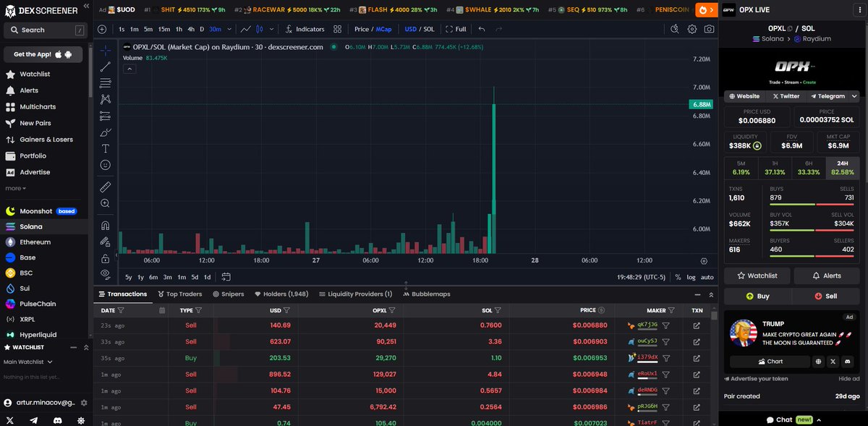The image size is (868, 426).
Task: Add OPXL to Watchlist button
Action: [x=757, y=276]
